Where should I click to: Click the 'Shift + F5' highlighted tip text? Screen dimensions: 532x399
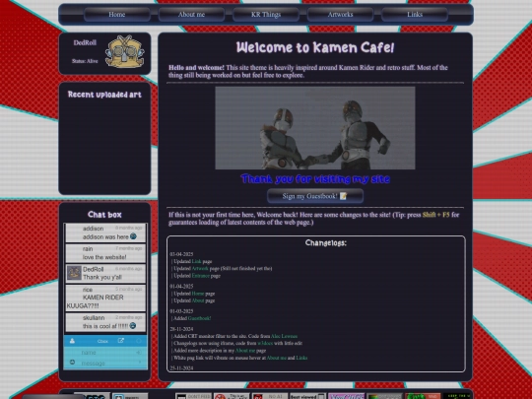435,215
